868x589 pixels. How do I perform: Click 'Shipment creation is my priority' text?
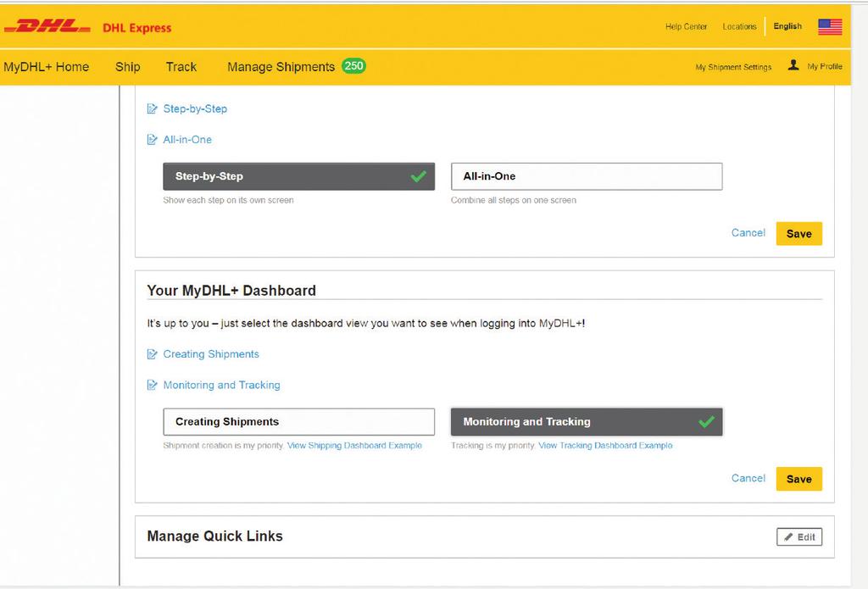point(224,446)
